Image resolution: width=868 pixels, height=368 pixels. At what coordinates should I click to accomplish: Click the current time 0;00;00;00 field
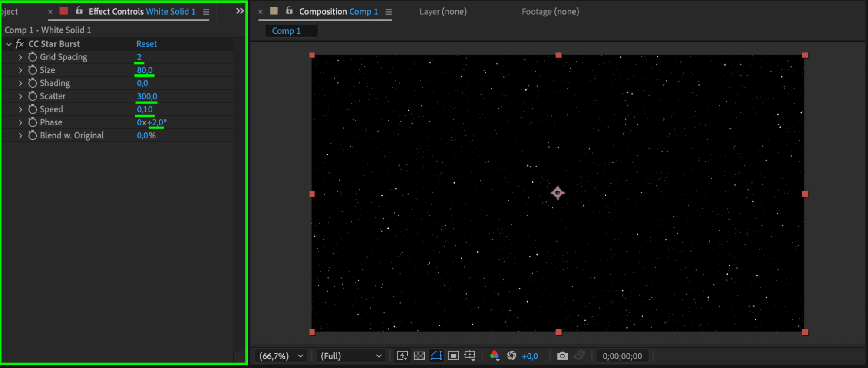tap(622, 356)
